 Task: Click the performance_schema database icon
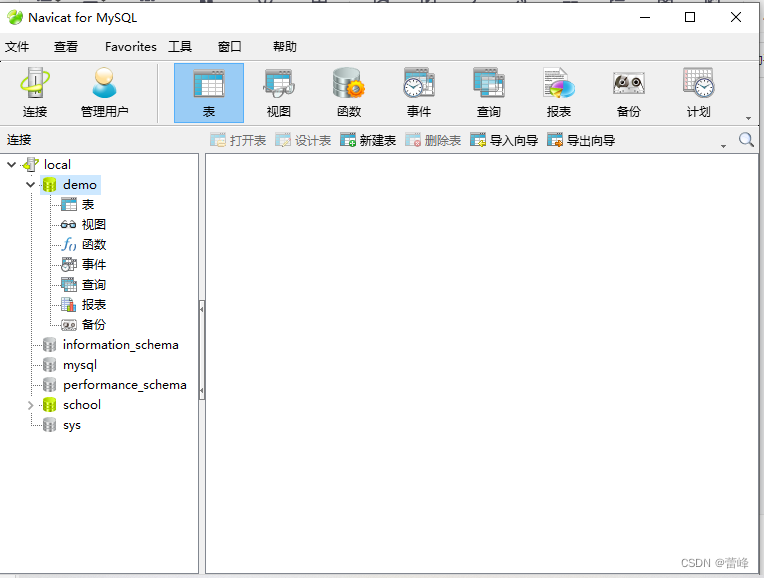coord(50,385)
